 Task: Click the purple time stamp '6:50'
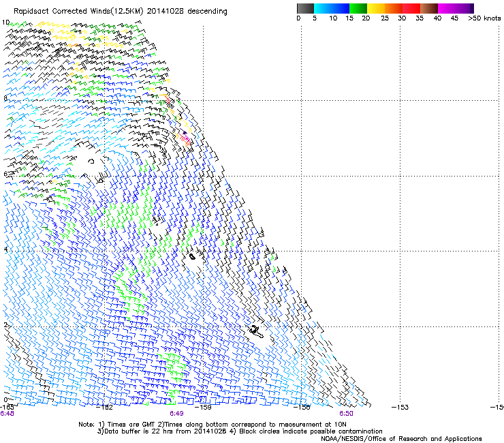346,414
